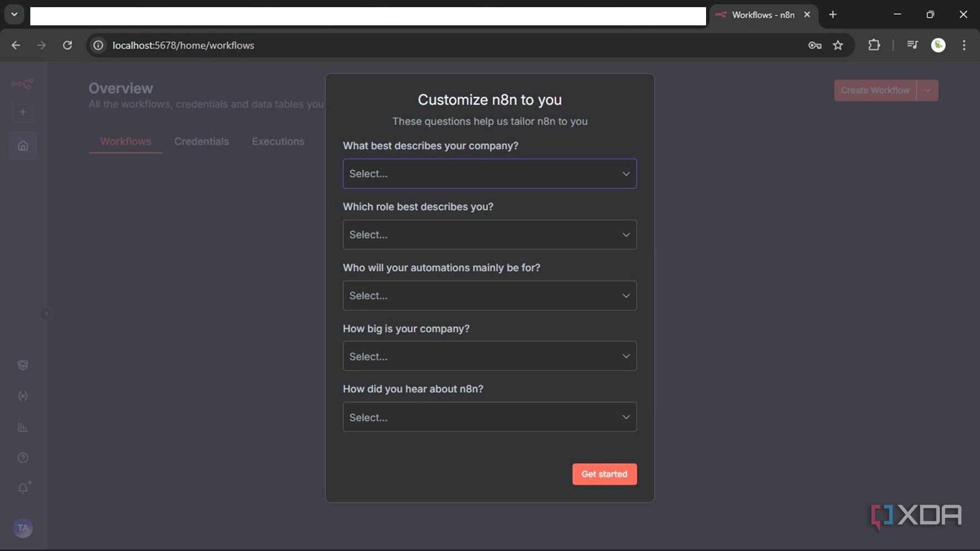Viewport: 980px width, 551px height.
Task: Switch to the Executions tab
Action: click(278, 142)
